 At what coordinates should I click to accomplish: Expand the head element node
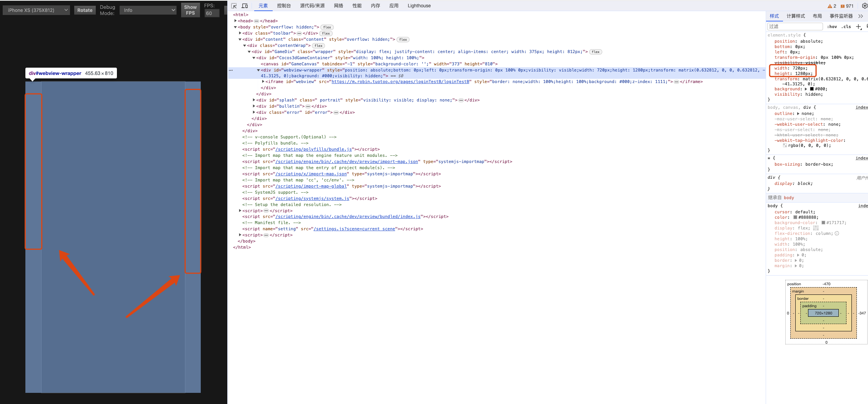point(235,21)
